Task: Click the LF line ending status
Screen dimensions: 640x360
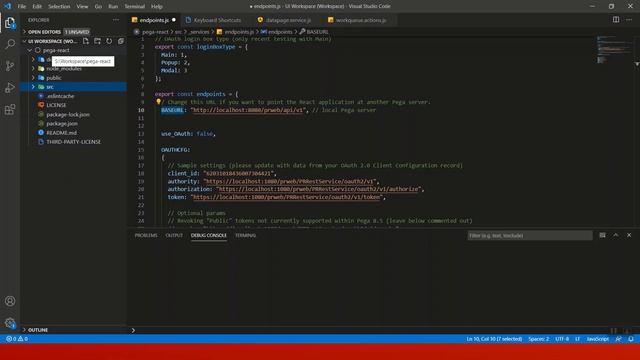Action: coord(578,339)
